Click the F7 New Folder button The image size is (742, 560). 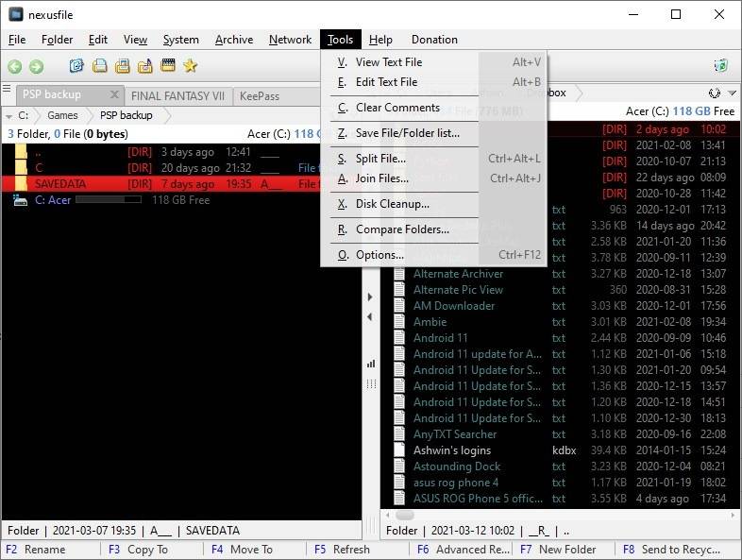565,549
